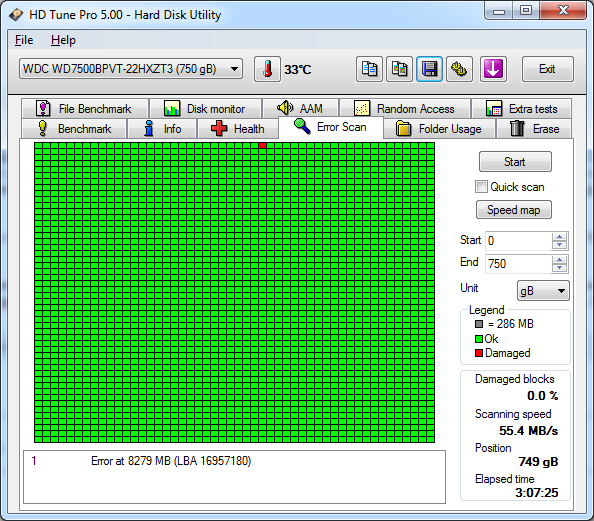The height and width of the screenshot is (521, 594).
Task: Click the red damaged block in grid
Action: coord(263,146)
